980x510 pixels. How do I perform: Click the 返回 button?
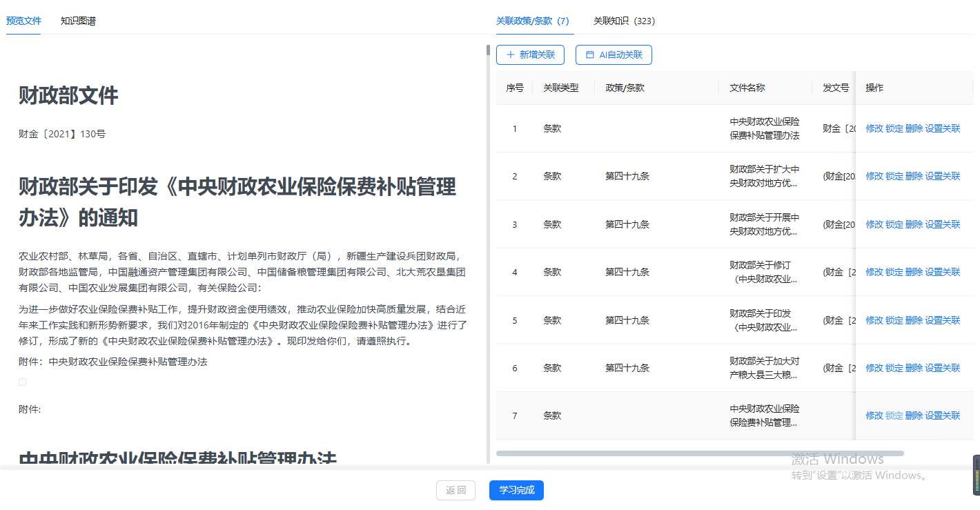(456, 491)
